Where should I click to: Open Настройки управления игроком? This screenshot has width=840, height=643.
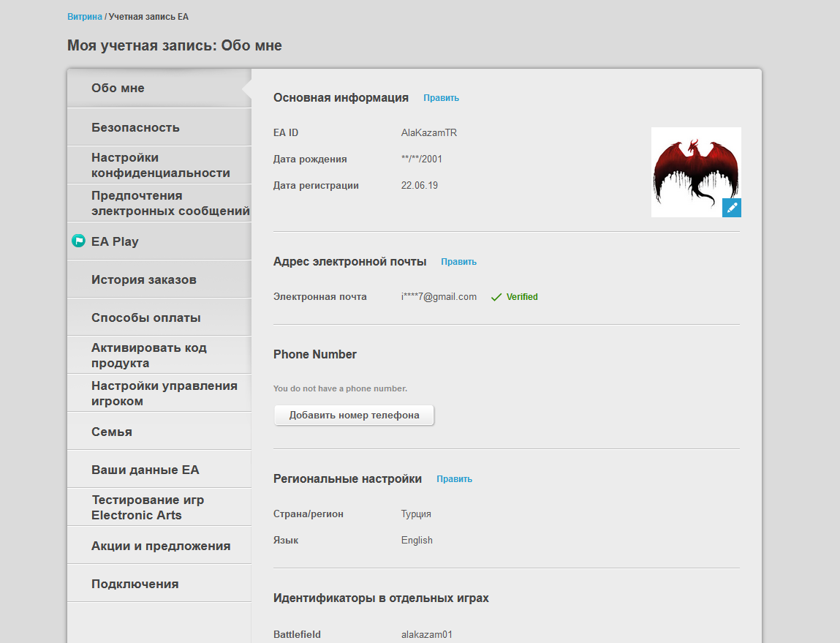pyautogui.click(x=159, y=394)
